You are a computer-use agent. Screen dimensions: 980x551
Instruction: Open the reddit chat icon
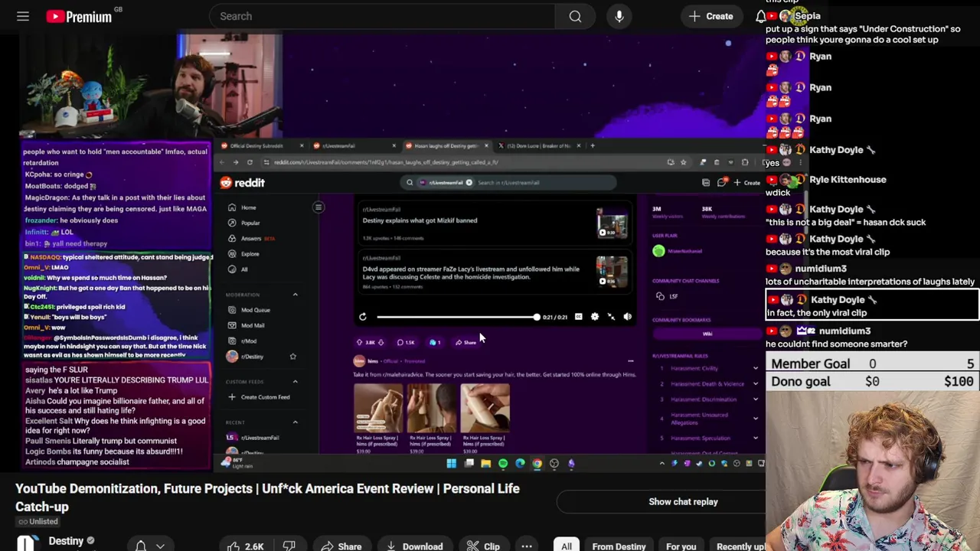[722, 183]
